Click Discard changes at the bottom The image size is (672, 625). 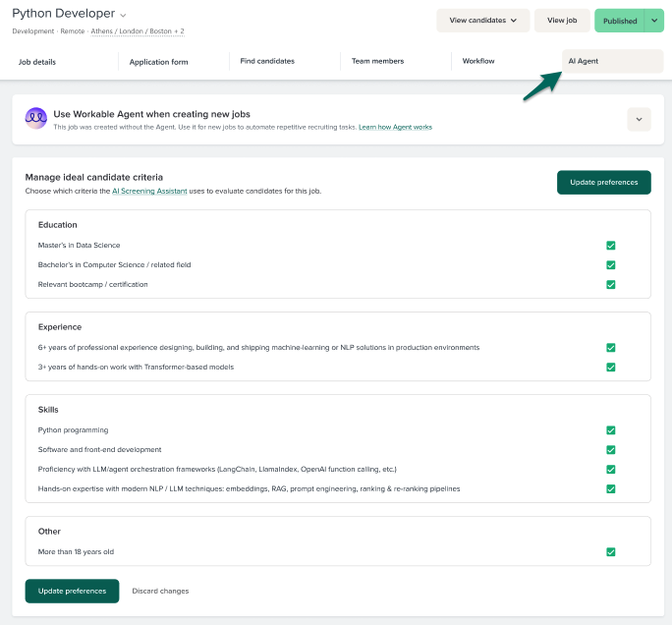click(x=160, y=591)
